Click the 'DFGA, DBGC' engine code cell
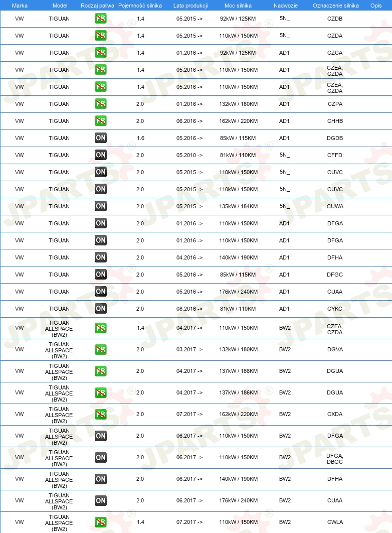Viewport: 392px width, 533px height. point(335,459)
